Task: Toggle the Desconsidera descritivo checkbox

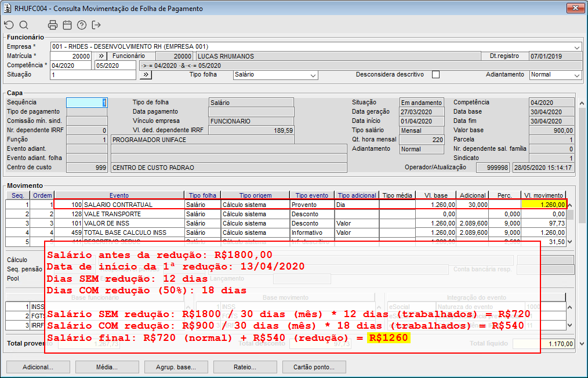Action: 435,75
